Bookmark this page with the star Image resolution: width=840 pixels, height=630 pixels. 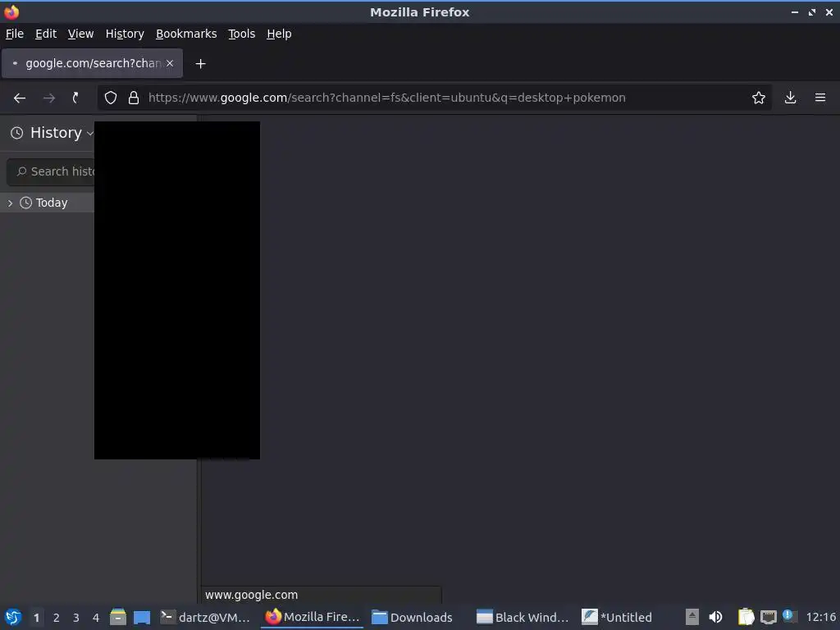pos(758,98)
